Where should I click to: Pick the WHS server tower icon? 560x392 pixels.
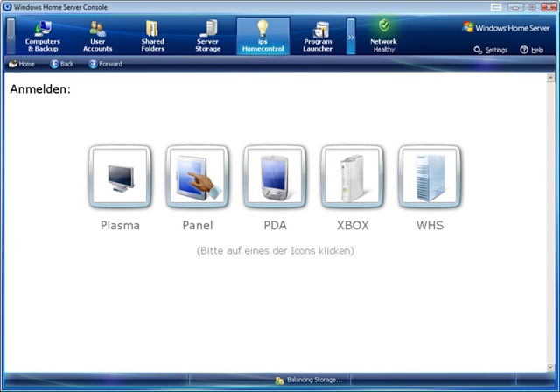(x=430, y=177)
